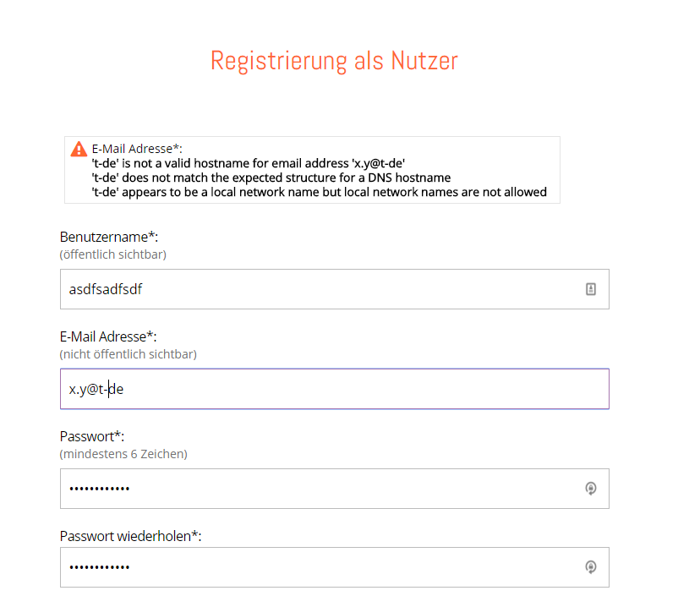Screen dimensions: 700x607
Task: Focus the Passwort input field
Action: click(321, 489)
